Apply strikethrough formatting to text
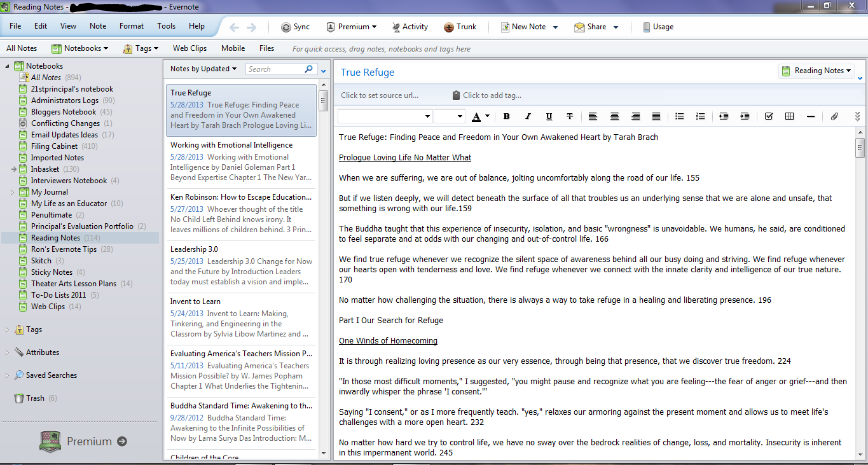Viewport: 868px width, 465px height. pos(570,116)
